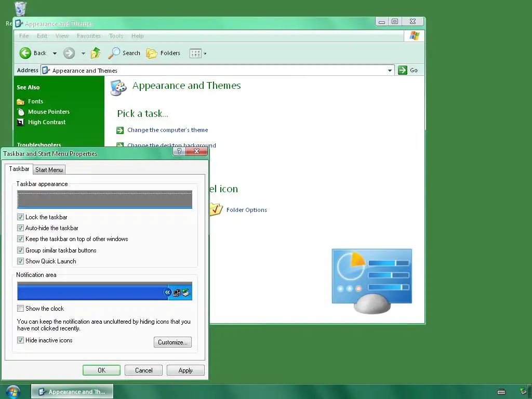Click the Appearance and Themes palette icon

point(119,88)
